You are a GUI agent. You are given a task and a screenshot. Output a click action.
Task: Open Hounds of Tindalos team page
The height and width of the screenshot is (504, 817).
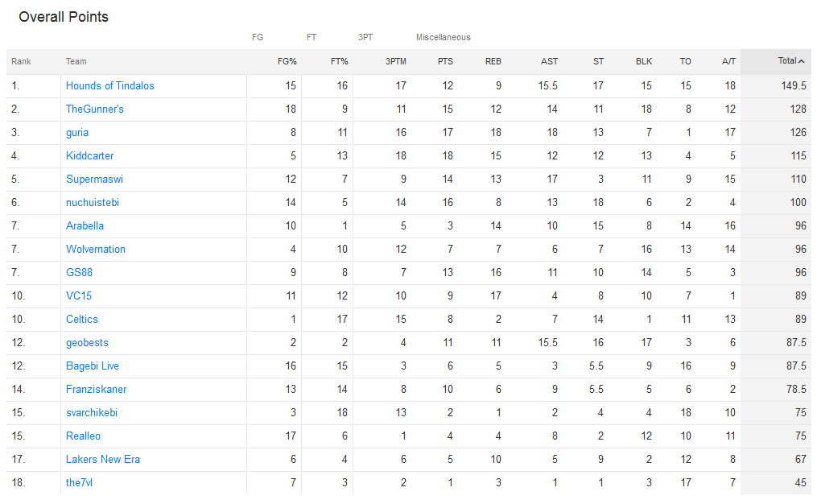tap(110, 85)
